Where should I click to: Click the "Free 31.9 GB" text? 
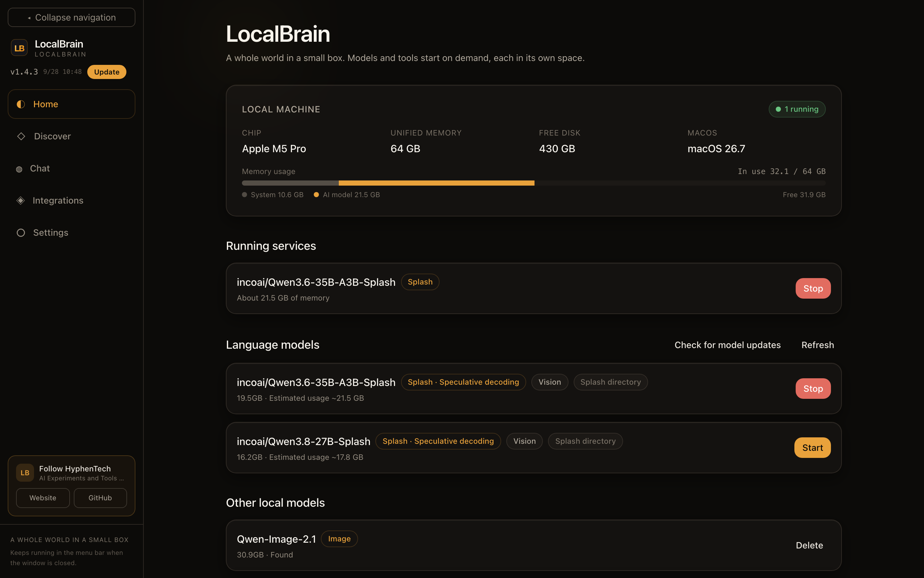[x=804, y=195]
